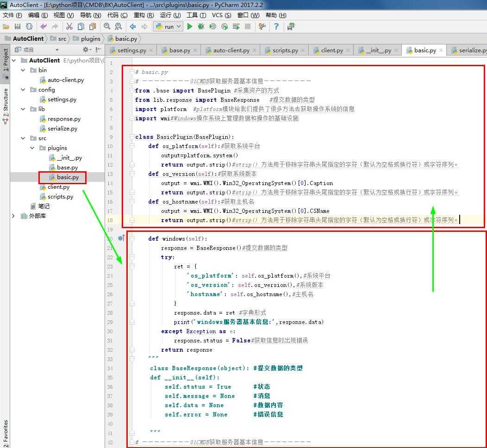Click the Save All toolbar icon

(x=18, y=27)
